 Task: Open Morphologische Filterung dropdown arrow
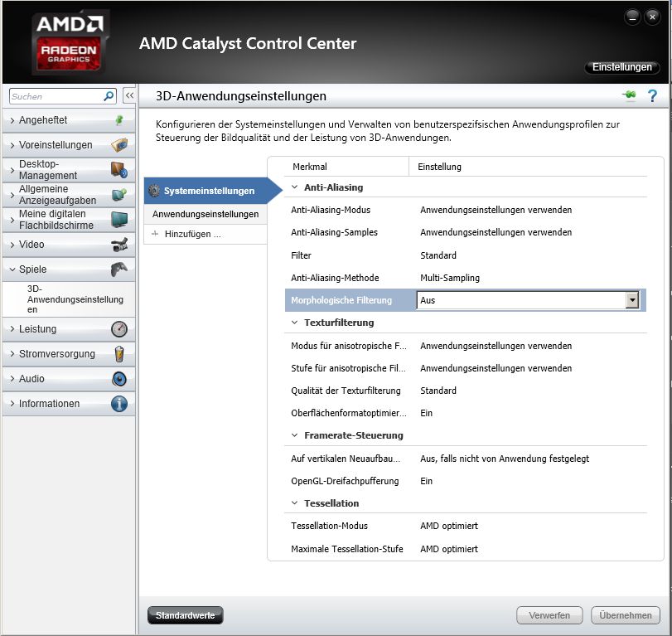tap(631, 300)
